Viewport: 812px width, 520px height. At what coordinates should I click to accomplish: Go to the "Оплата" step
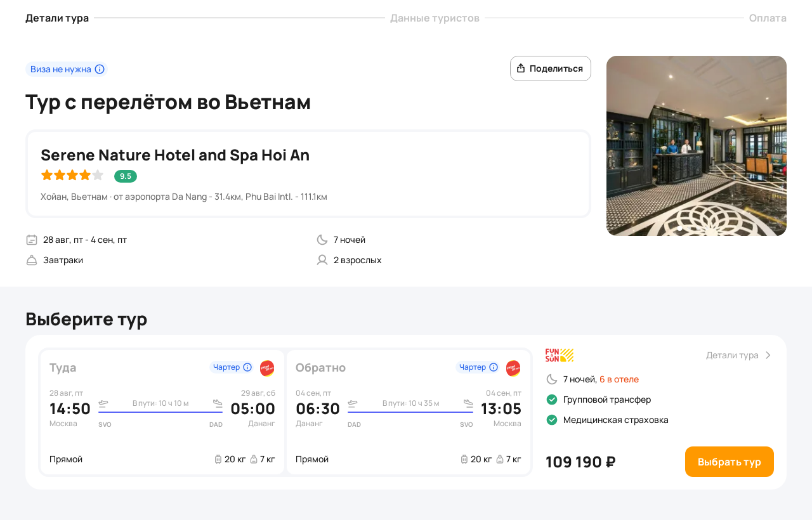click(x=768, y=18)
